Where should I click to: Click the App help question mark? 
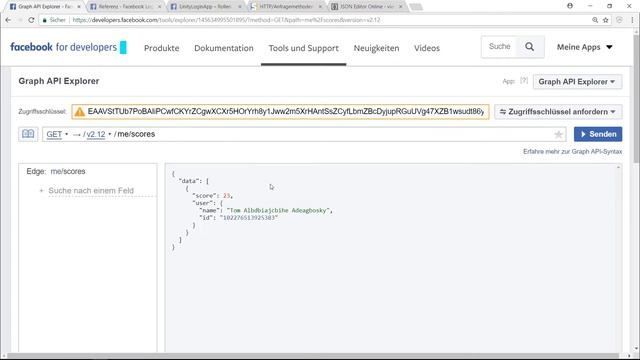[524, 81]
